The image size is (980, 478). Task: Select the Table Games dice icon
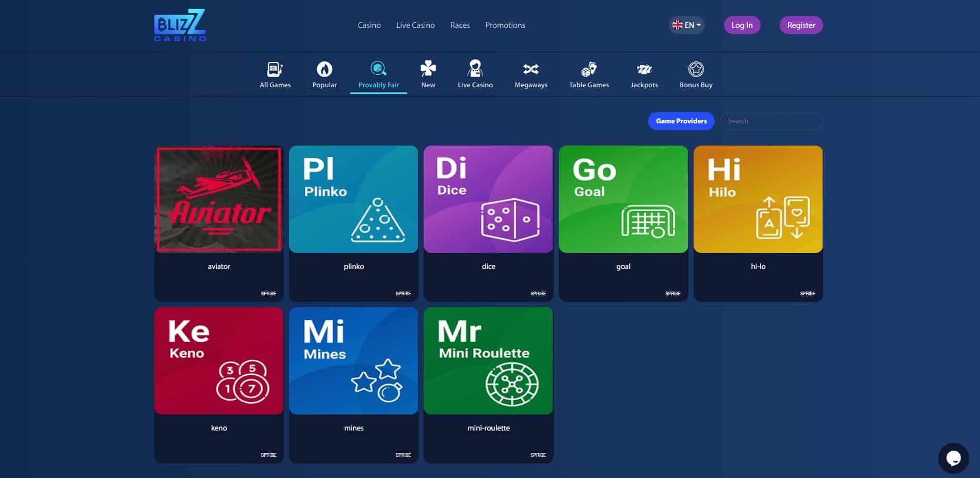point(588,69)
